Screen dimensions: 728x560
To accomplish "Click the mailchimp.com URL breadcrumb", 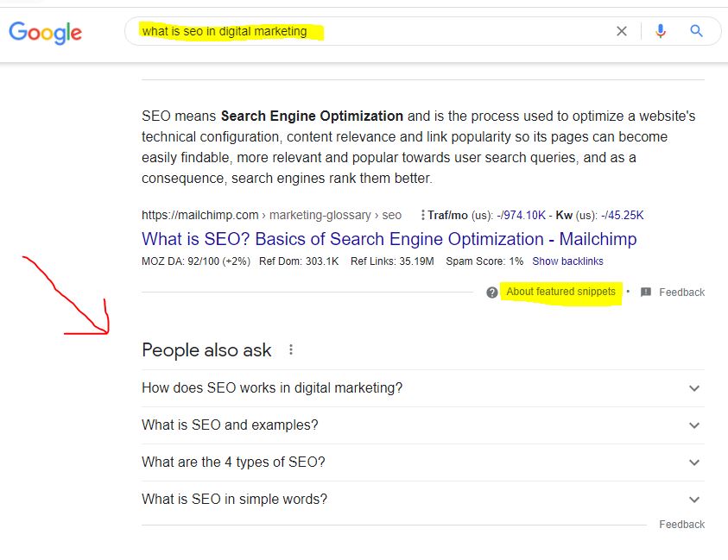I will tap(271, 215).
